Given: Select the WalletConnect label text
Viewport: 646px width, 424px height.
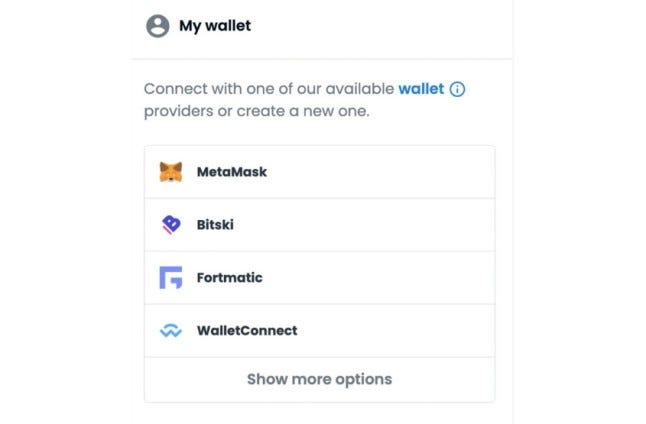Looking at the screenshot, I should (247, 331).
